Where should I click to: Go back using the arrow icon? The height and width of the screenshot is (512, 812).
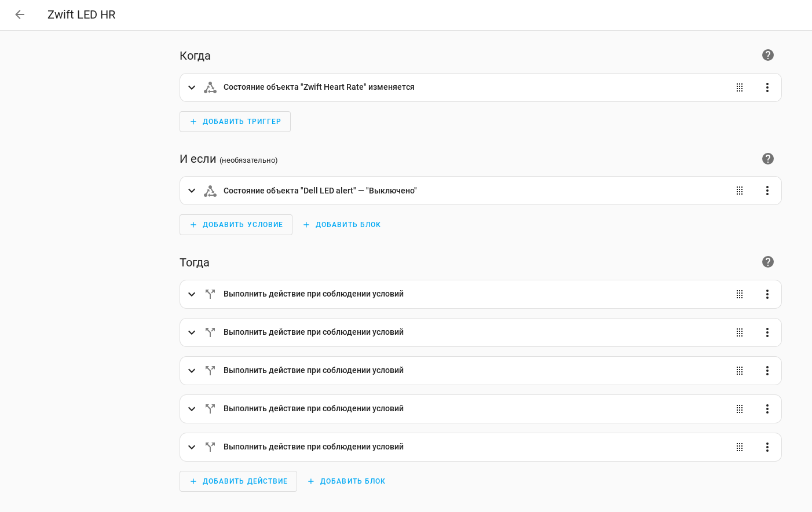coord(20,14)
